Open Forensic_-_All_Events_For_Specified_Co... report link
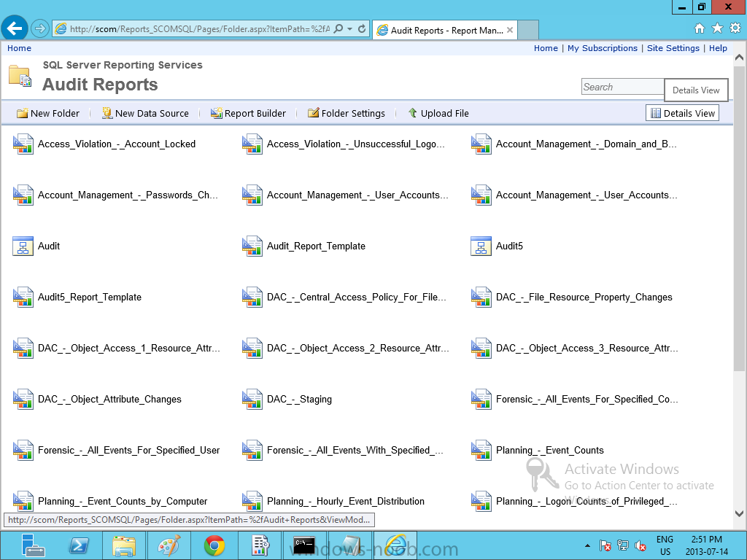747x560 pixels. pyautogui.click(x=587, y=400)
